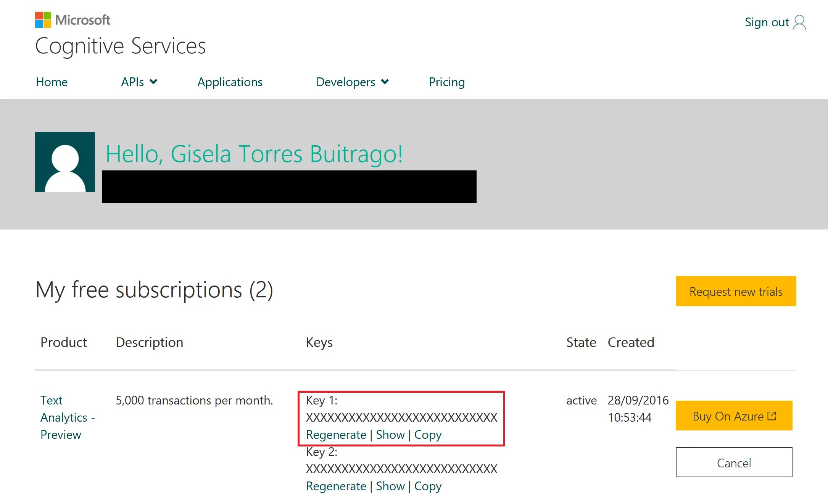
Task: Regenerate Key 2
Action: pos(336,486)
